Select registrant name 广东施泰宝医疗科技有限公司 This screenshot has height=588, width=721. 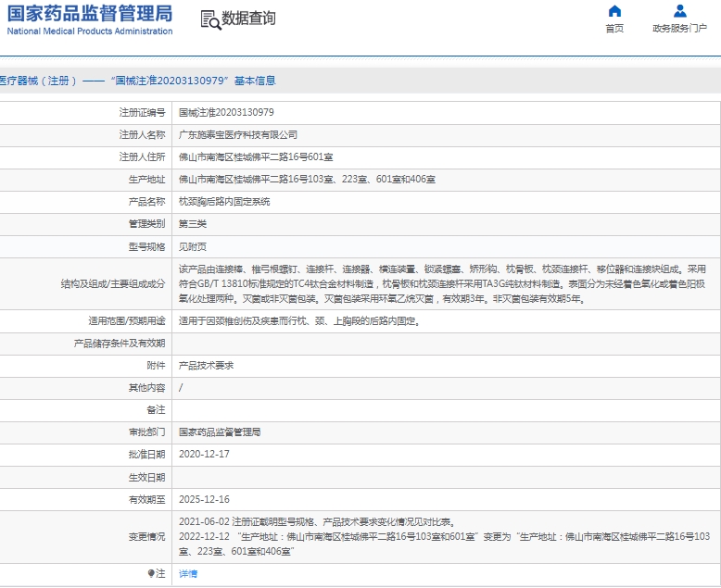238,135
